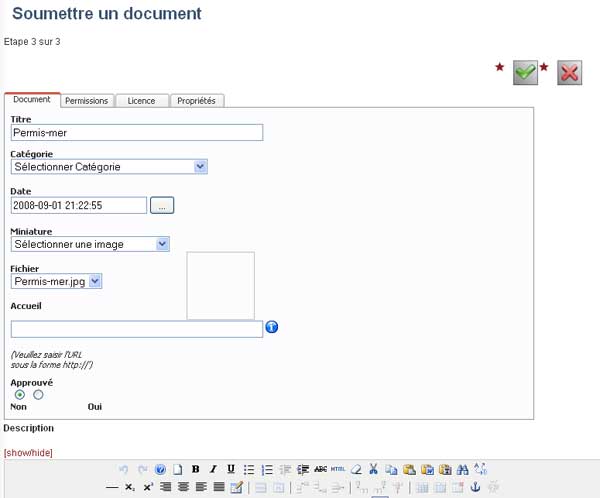Switch to the Permissions tab
Screen dimensions: 600x498
(x=87, y=101)
